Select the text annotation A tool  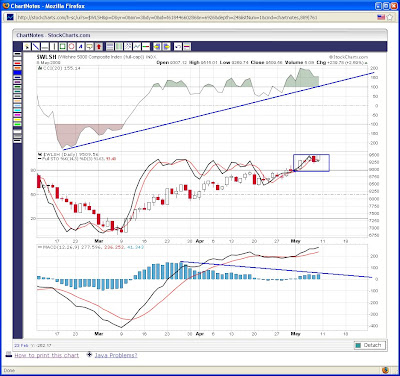click(81, 46)
